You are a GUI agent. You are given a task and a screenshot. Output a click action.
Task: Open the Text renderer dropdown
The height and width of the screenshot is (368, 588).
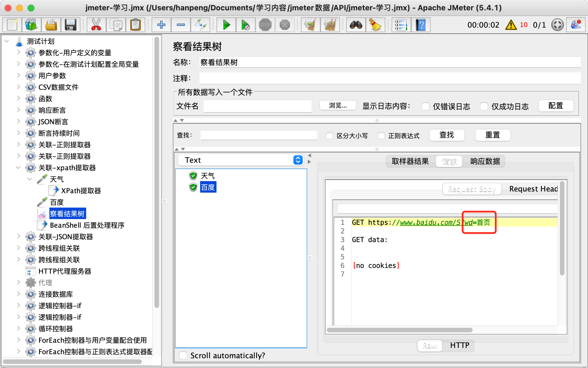[x=298, y=160]
